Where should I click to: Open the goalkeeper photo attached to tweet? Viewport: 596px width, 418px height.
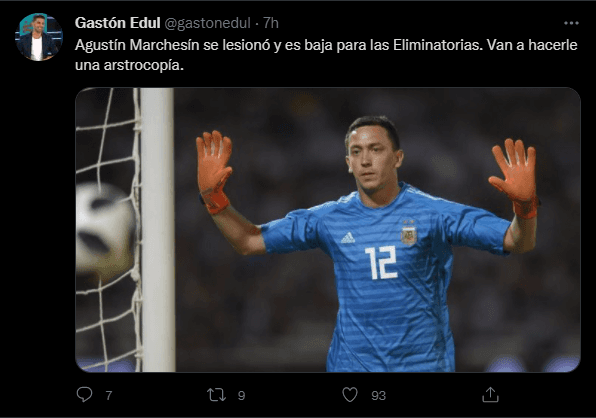pos(328,230)
